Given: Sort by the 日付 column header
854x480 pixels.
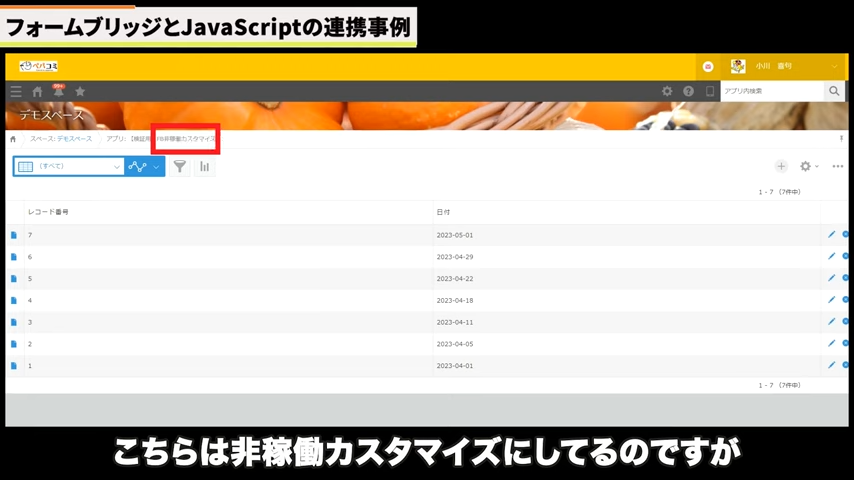Looking at the screenshot, I should [443, 212].
